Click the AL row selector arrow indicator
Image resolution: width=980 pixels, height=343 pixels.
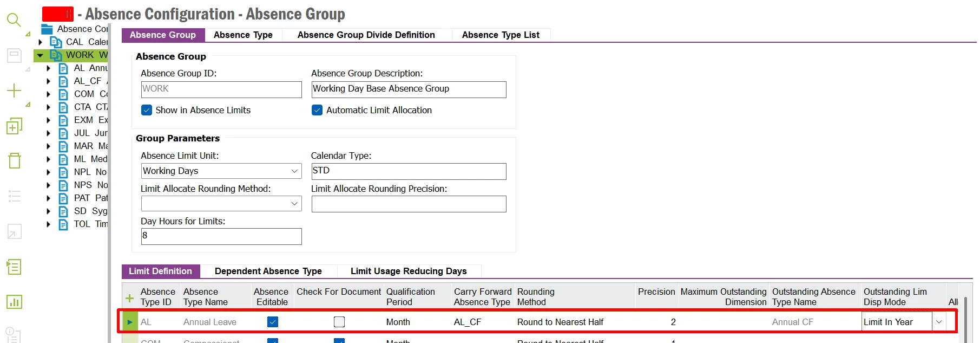click(x=130, y=322)
